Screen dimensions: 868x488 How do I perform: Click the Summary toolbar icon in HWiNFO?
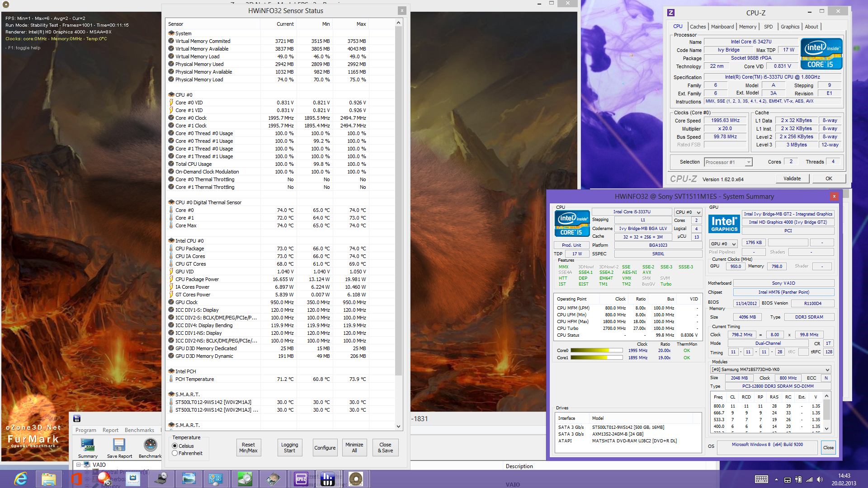click(x=87, y=446)
